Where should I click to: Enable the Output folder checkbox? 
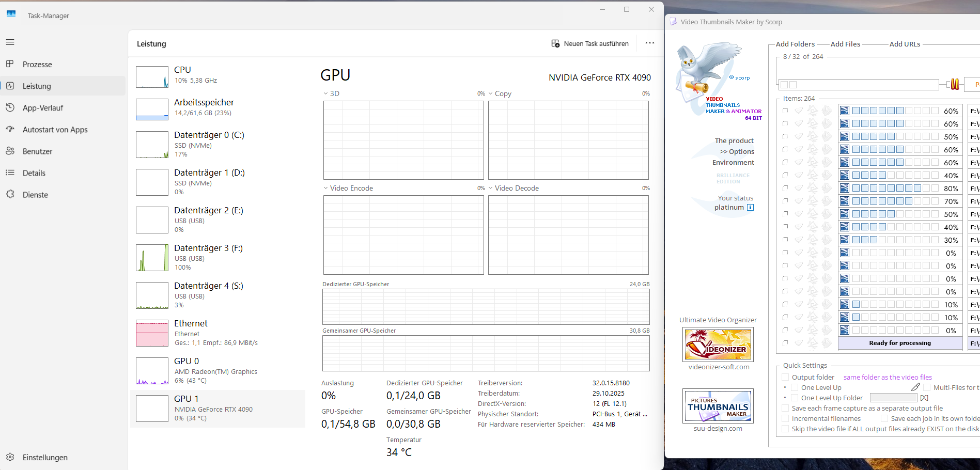pyautogui.click(x=785, y=377)
